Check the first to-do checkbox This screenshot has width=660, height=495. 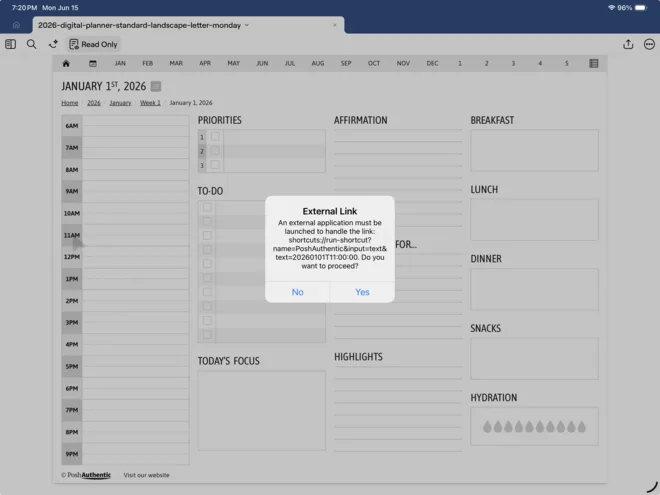point(207,207)
